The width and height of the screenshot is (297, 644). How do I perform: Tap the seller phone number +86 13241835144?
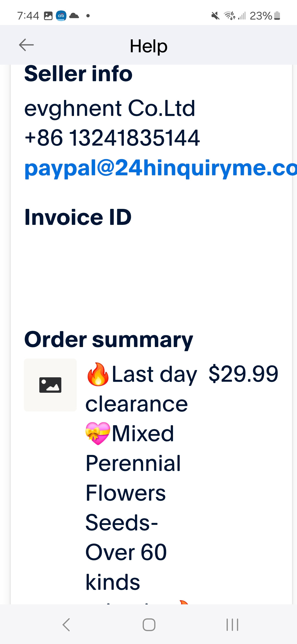point(112,138)
